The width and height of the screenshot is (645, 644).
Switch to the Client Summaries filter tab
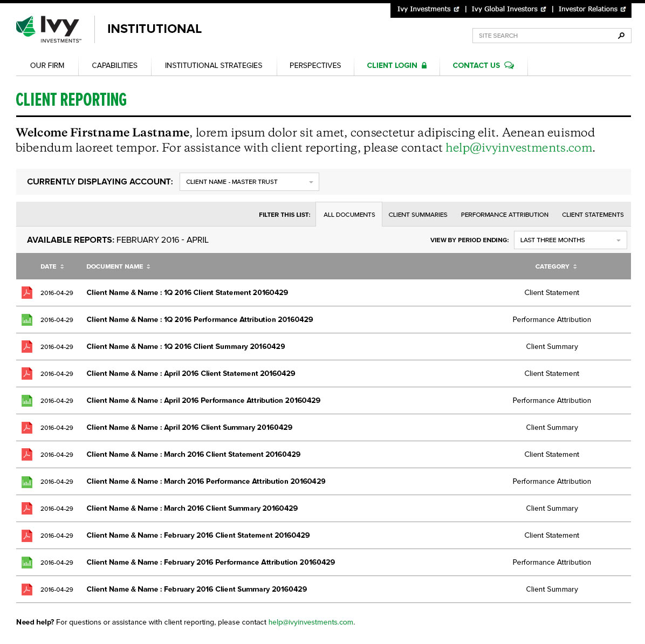click(x=417, y=214)
